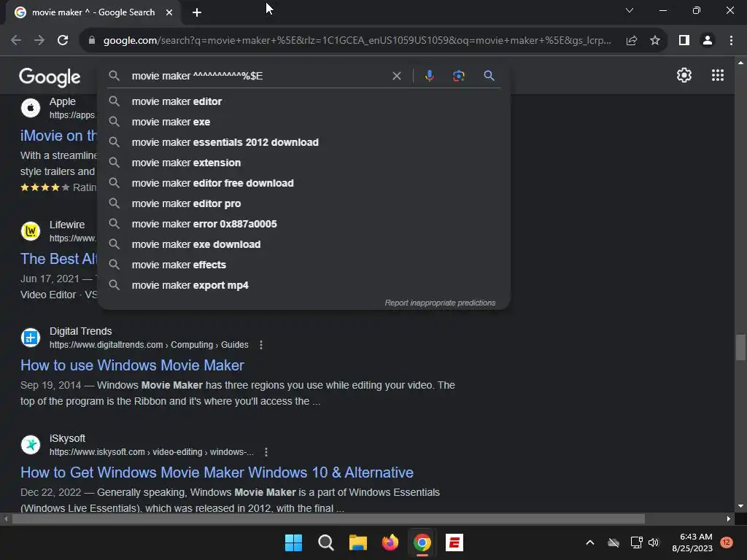
Task: Clear the search box with X
Action: point(396,76)
